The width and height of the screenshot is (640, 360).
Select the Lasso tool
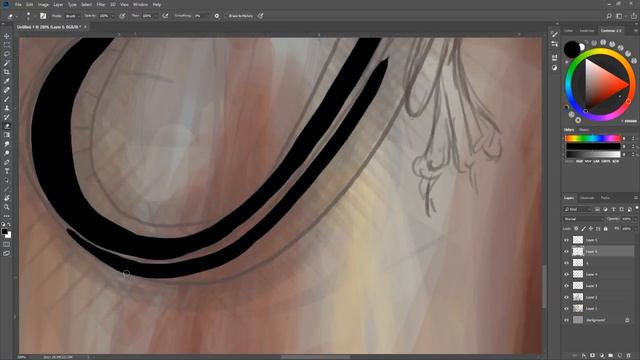click(7, 54)
